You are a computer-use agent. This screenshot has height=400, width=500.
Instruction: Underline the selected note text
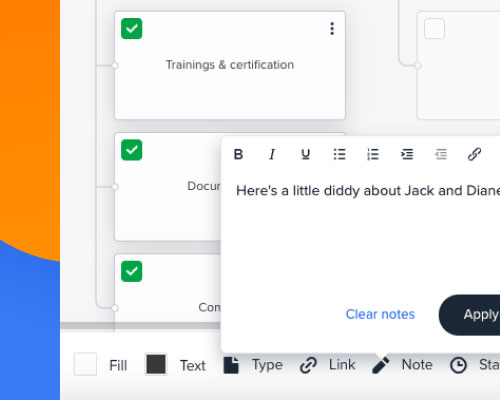pyautogui.click(x=305, y=154)
